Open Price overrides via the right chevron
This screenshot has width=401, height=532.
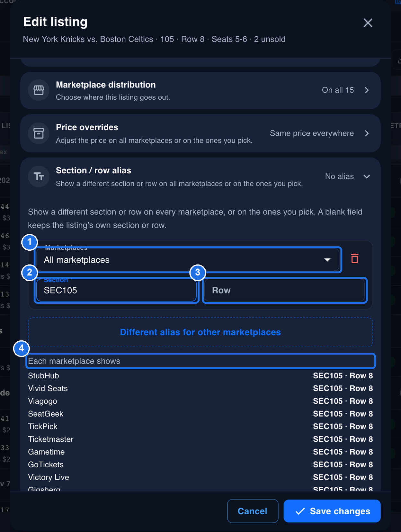coord(367,133)
